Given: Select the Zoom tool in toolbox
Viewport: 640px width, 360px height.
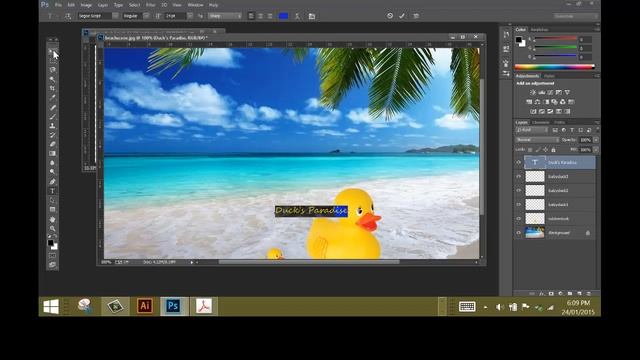Looking at the screenshot, I should click(52, 229).
